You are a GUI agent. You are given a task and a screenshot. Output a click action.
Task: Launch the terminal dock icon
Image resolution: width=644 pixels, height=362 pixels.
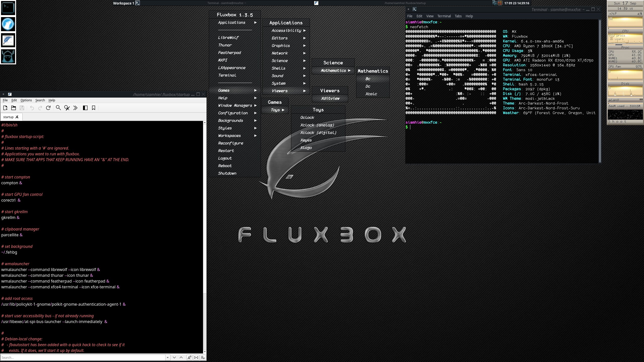8,8
